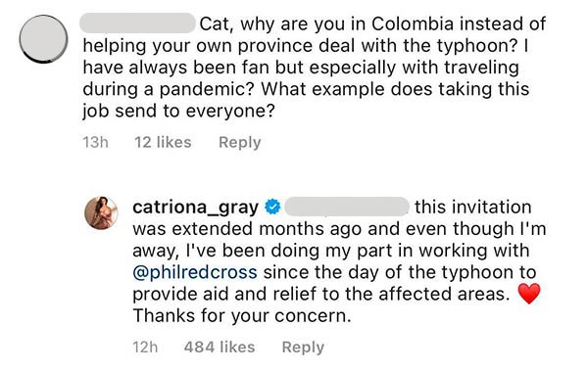This screenshot has width=588, height=372.
Task: Click the 13h timestamp on the first comment
Action: 96,142
